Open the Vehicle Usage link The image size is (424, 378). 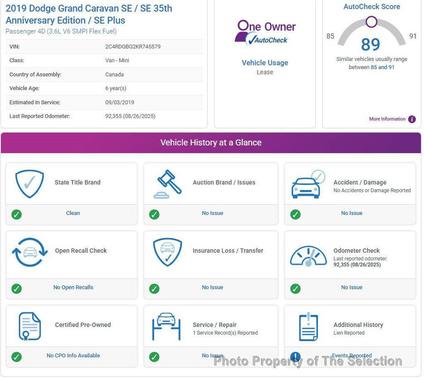(x=265, y=63)
